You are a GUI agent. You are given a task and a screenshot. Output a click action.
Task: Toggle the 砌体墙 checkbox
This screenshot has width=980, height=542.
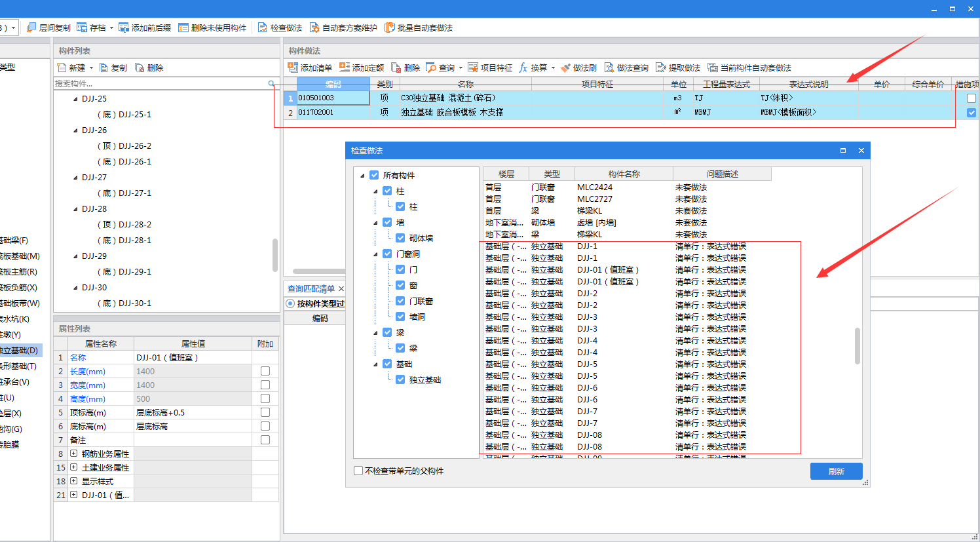tap(400, 238)
